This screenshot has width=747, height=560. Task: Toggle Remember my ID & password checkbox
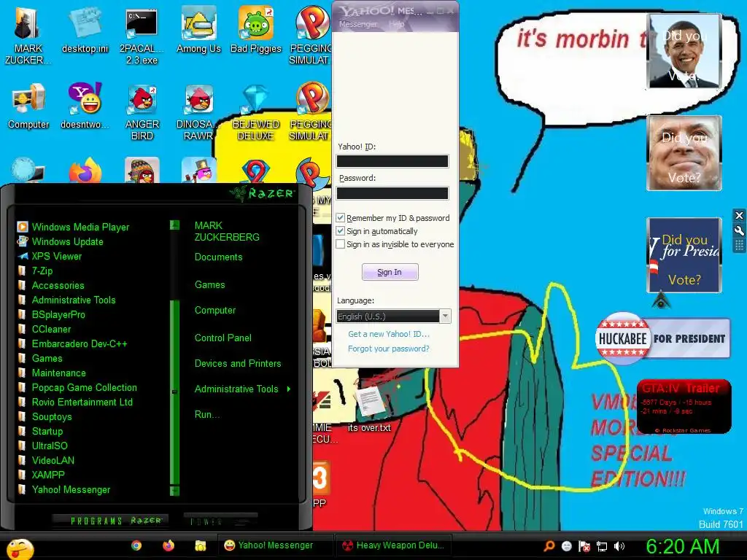[x=340, y=217]
